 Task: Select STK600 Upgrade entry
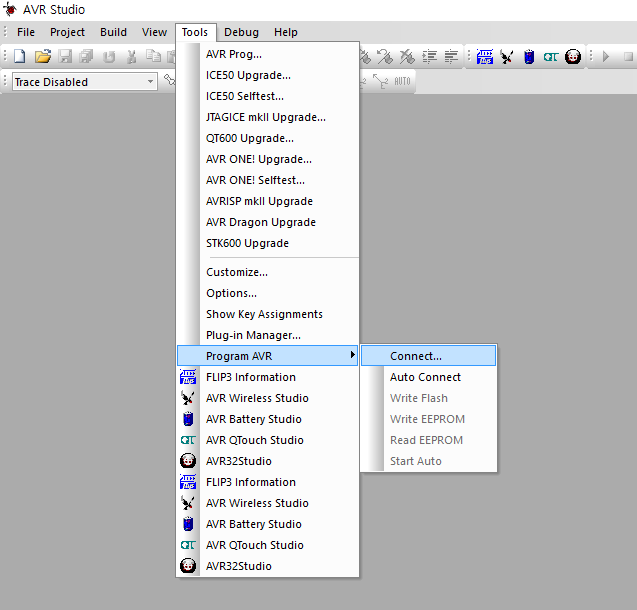pyautogui.click(x=267, y=243)
